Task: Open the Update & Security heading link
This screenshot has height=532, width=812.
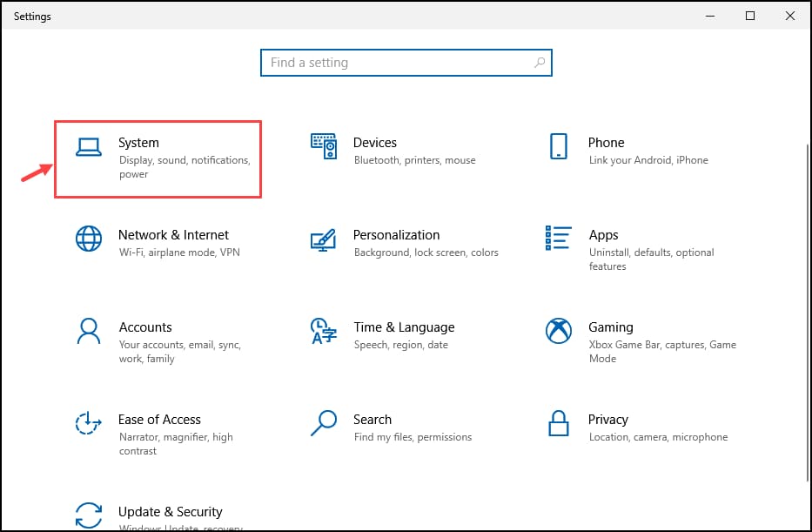Action: (x=170, y=512)
